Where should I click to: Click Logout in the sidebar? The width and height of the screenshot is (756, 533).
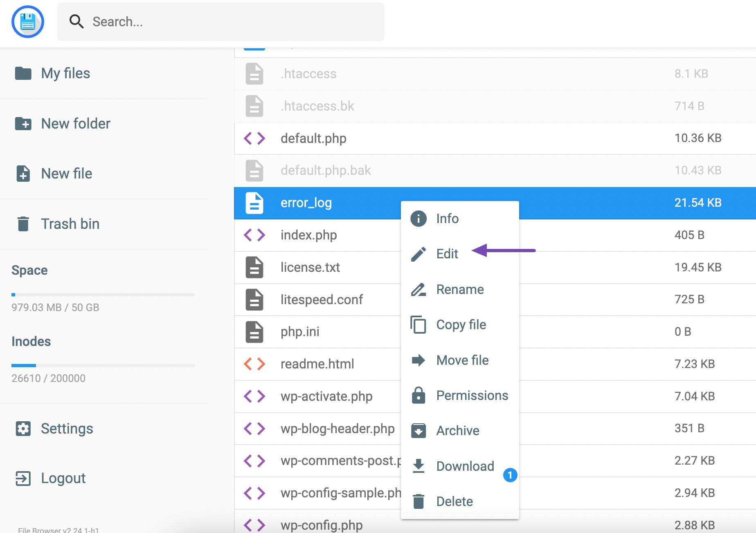(x=63, y=478)
